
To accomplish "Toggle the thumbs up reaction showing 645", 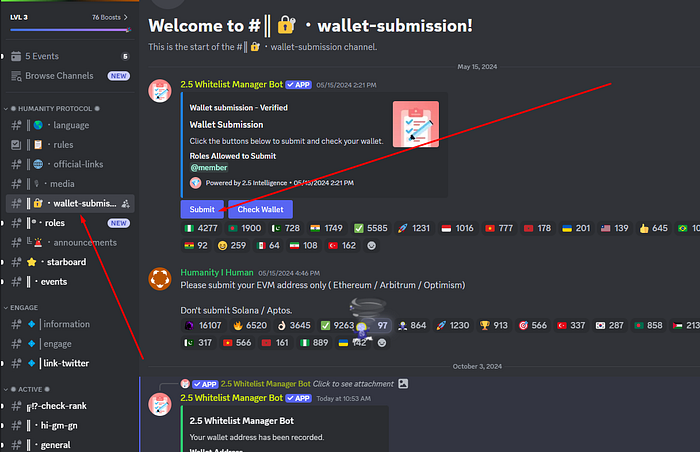I will 653,228.
